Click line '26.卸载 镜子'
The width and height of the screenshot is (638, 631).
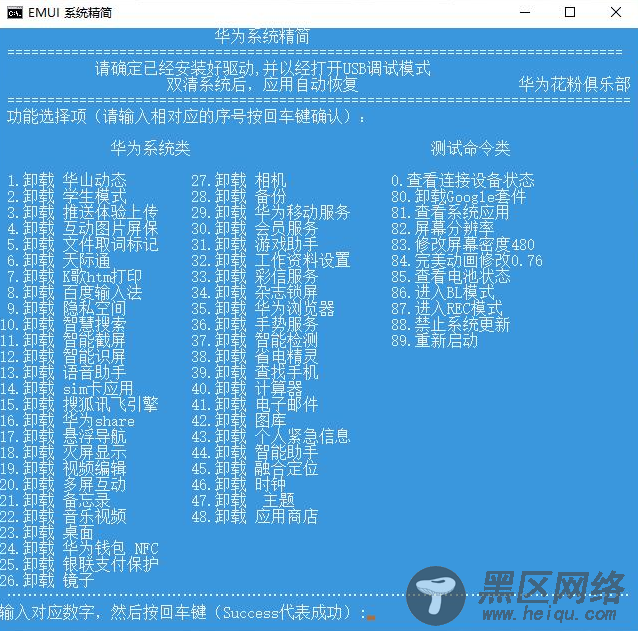[47, 581]
